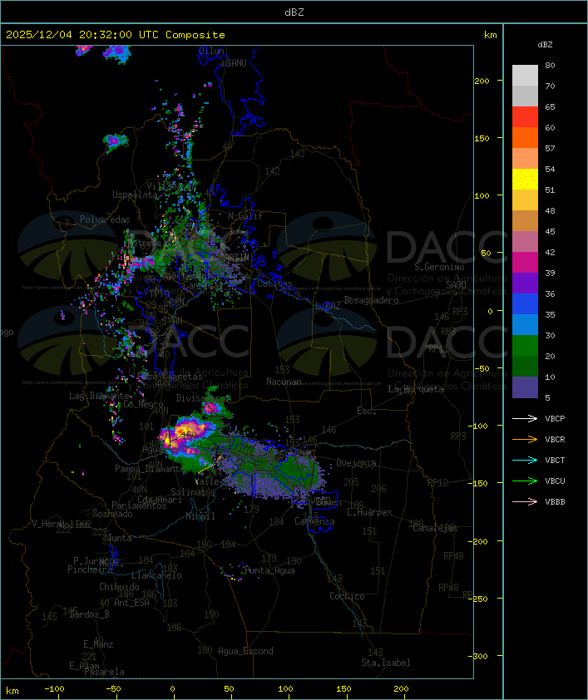Click the Cochico map label

347,596
